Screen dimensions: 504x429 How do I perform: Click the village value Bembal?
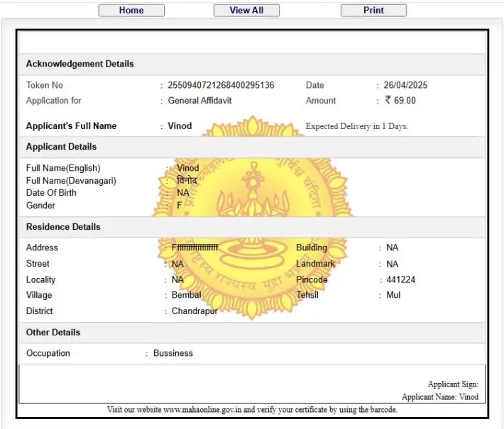tap(187, 295)
